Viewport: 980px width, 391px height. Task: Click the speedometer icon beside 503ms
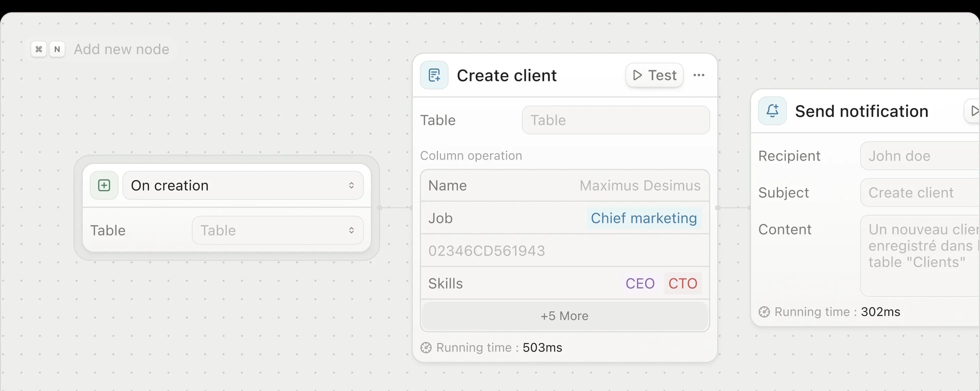tap(426, 347)
